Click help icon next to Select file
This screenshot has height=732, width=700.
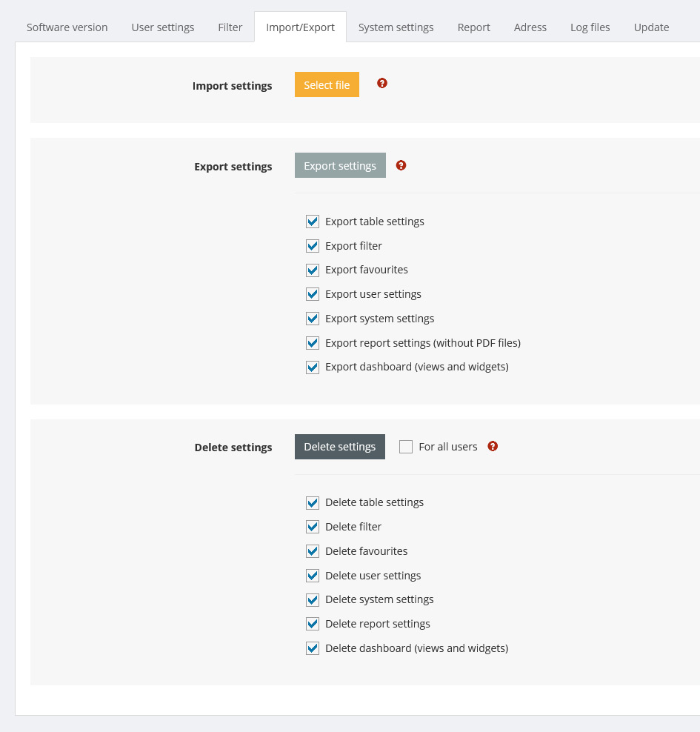[x=382, y=83]
